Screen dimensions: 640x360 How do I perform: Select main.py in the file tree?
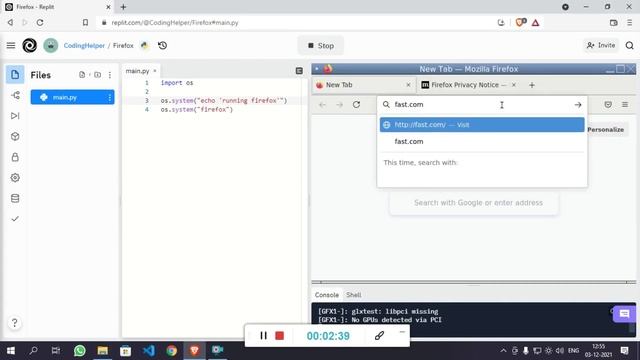point(72,97)
